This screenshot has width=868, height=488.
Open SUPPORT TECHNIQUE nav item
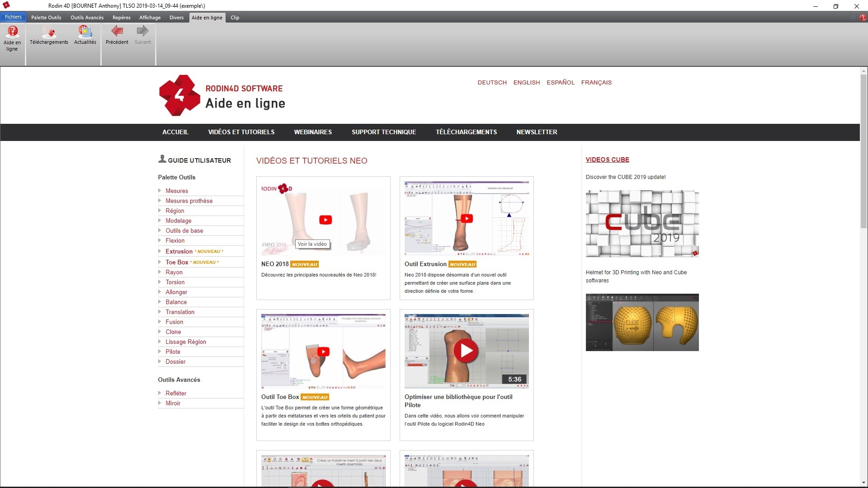pyautogui.click(x=384, y=132)
